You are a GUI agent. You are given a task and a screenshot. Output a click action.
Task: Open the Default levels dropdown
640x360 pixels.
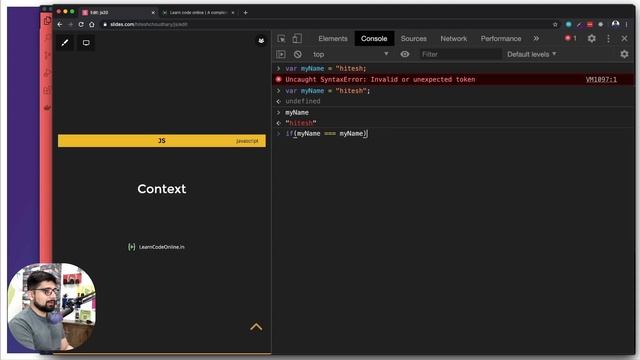[531, 54]
